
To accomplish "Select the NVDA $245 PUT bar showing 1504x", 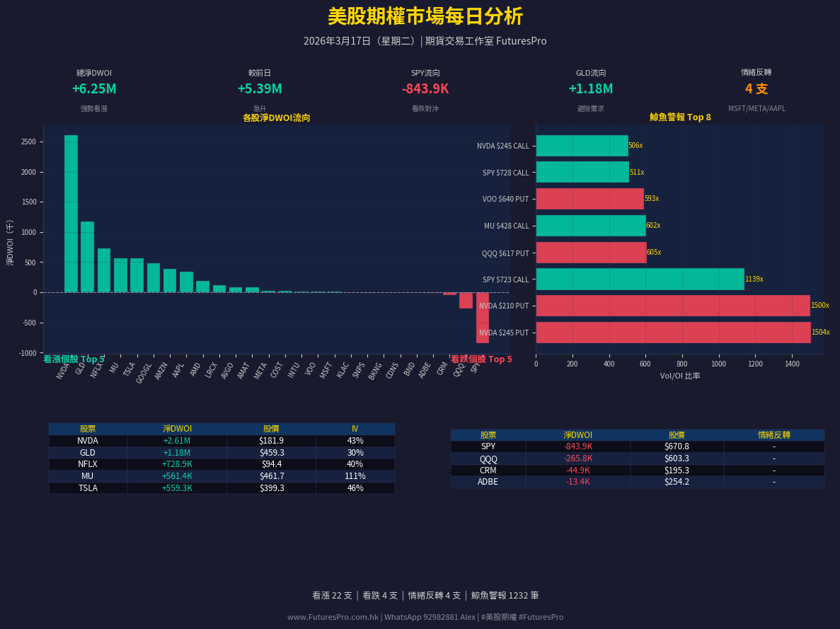I will (x=672, y=332).
